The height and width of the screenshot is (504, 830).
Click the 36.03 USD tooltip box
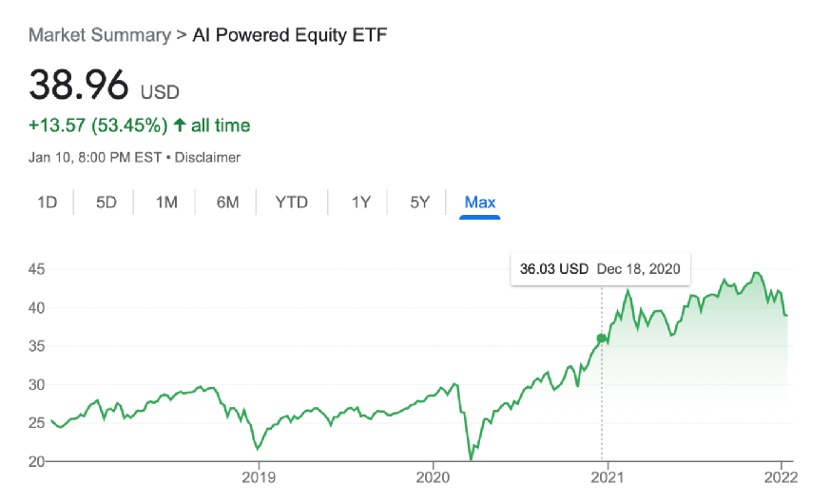point(600,269)
